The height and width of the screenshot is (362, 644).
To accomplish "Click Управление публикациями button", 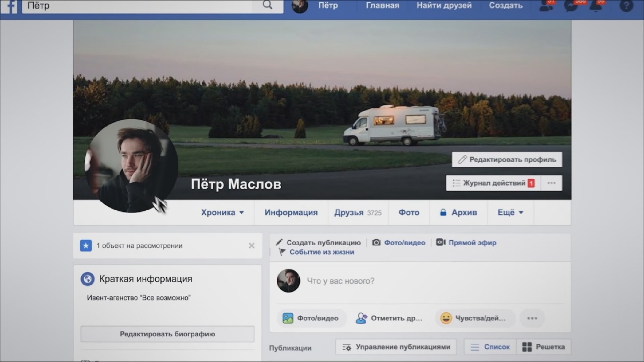I will [396, 347].
